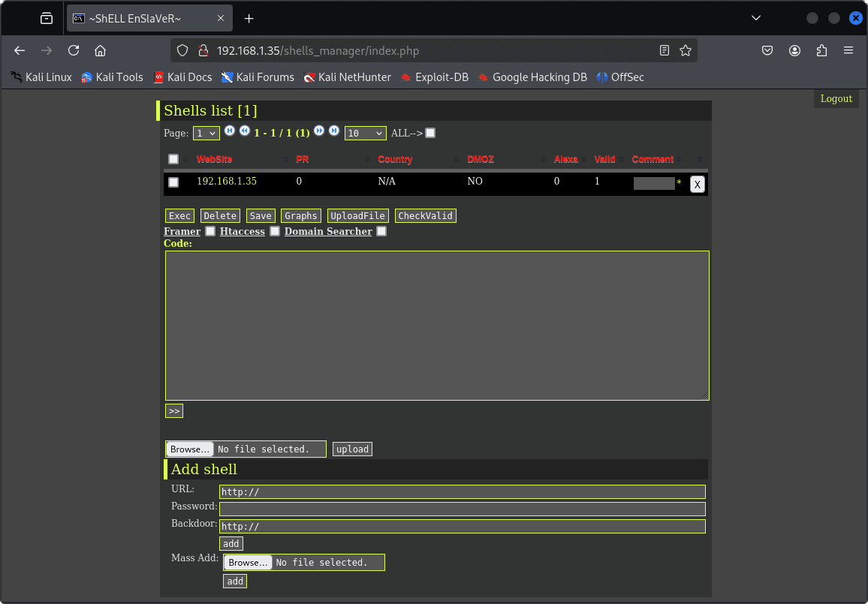Click the Logout link
Image resolution: width=868 pixels, height=604 pixels.
tap(836, 98)
